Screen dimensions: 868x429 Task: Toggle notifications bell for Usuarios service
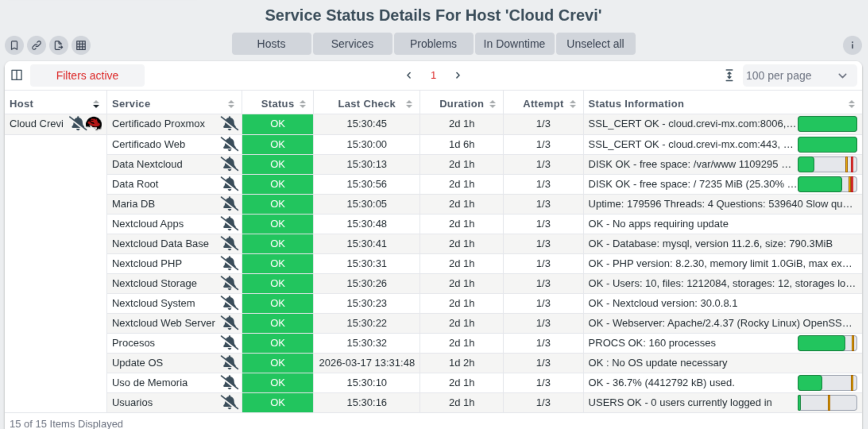click(230, 402)
